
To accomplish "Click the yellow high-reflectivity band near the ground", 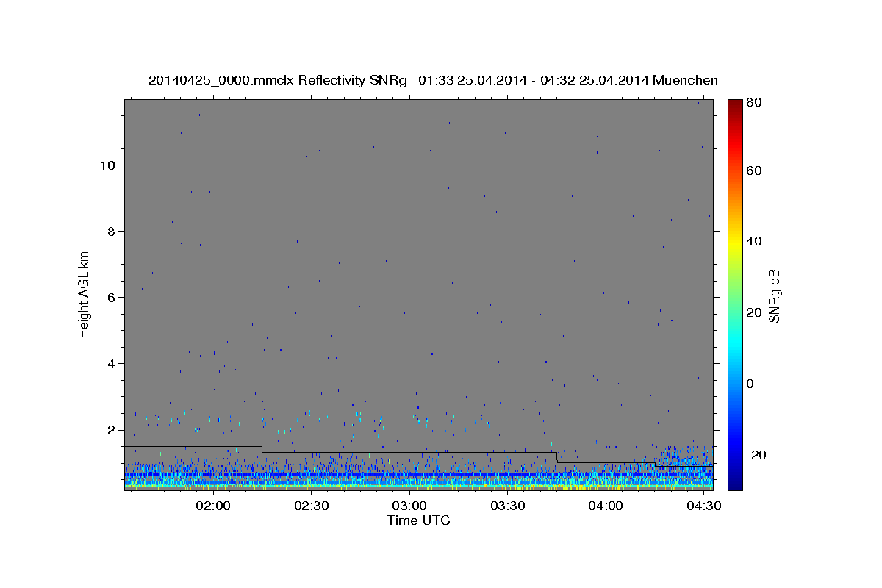I will (x=418, y=487).
